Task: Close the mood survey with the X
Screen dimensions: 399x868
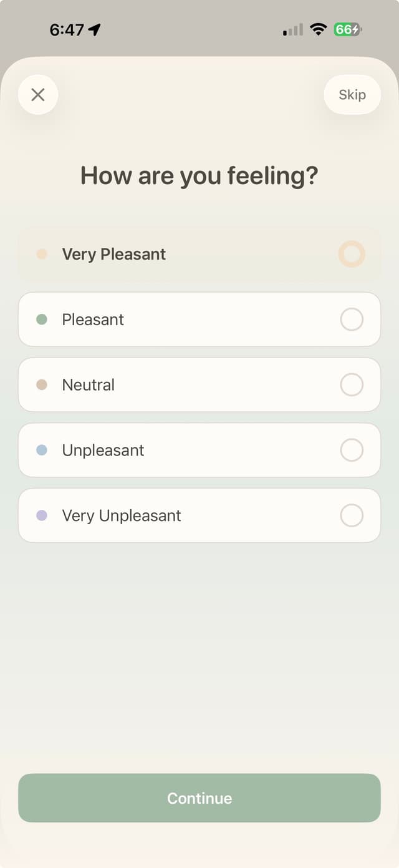Action: click(x=38, y=94)
